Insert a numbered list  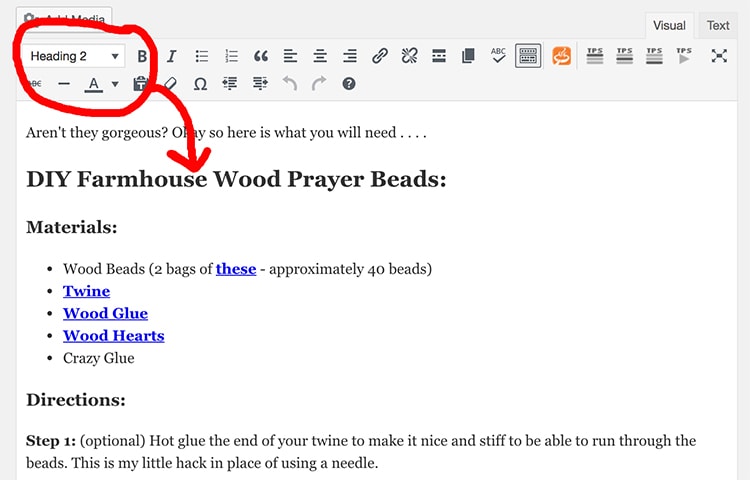pos(232,56)
